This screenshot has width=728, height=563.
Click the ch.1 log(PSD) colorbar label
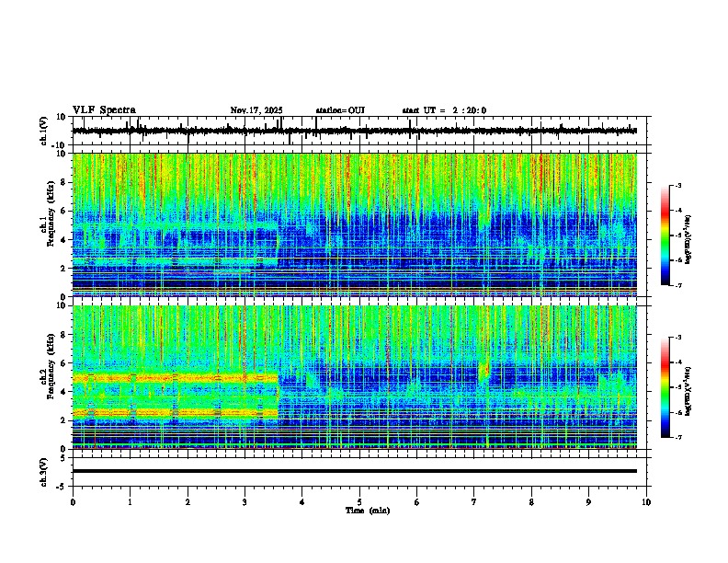coord(688,240)
